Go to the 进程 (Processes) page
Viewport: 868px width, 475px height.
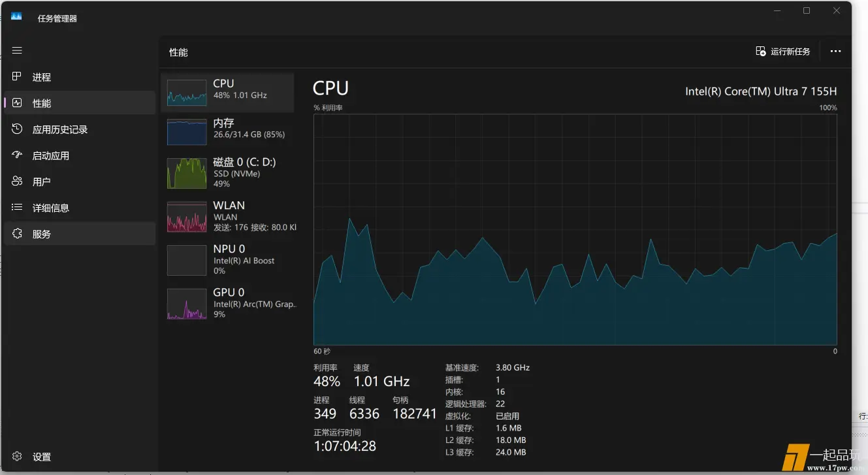coord(80,76)
